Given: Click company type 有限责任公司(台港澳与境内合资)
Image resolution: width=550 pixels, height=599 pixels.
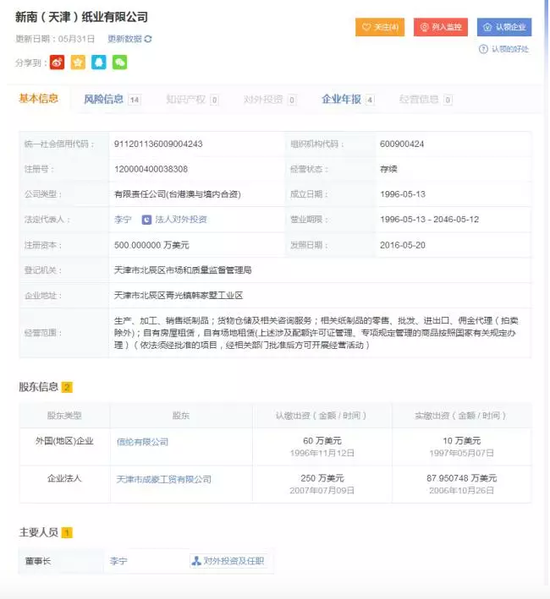Looking at the screenshot, I should [178, 194].
